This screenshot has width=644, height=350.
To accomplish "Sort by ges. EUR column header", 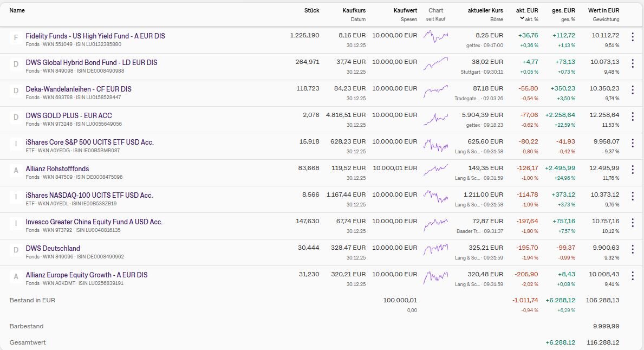I will 563,10.
